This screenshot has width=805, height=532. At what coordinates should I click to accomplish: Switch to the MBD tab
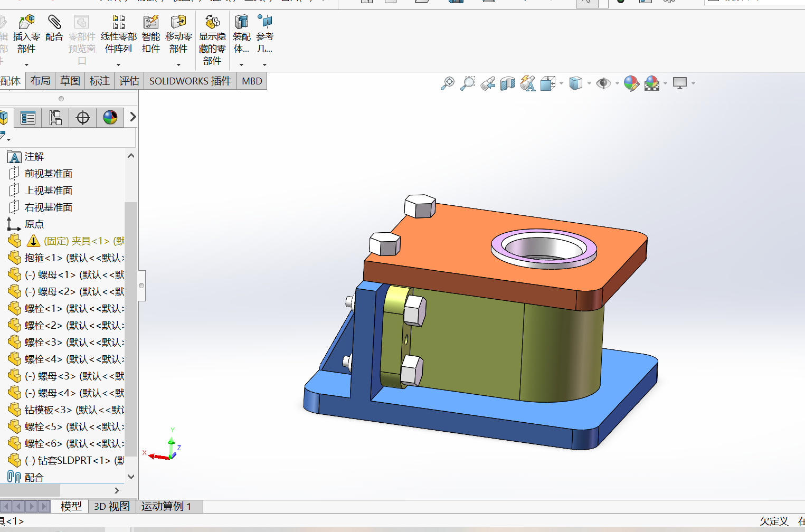coord(252,81)
